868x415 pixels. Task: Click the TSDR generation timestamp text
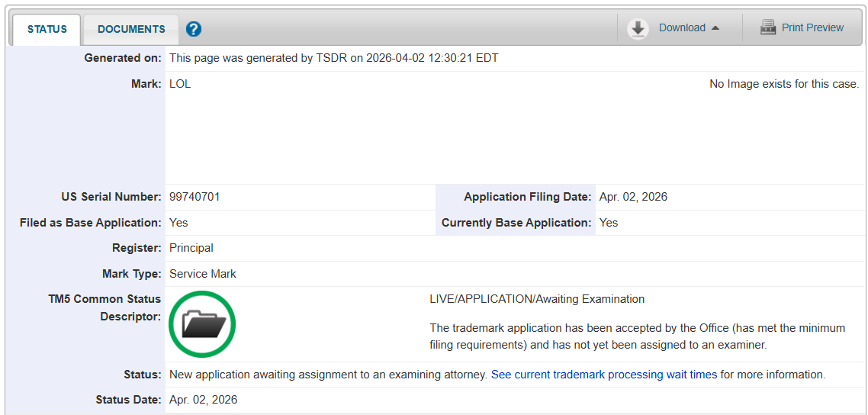(334, 58)
